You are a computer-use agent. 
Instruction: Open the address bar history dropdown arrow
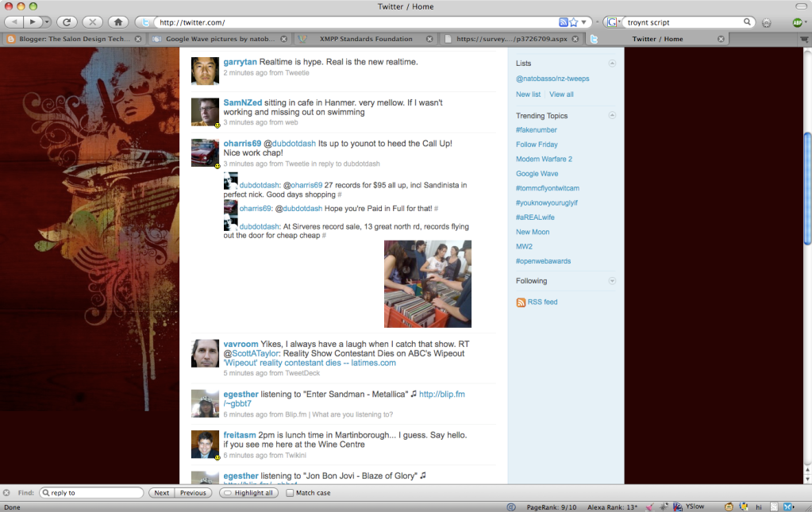pyautogui.click(x=583, y=22)
